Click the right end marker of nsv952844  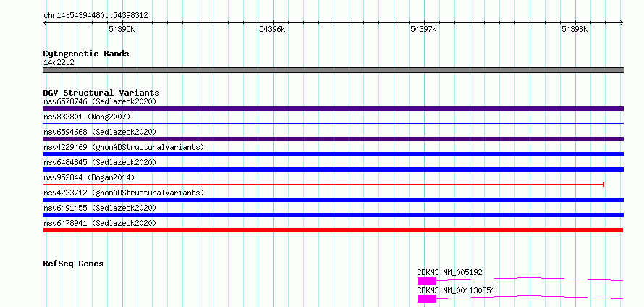(x=603, y=185)
